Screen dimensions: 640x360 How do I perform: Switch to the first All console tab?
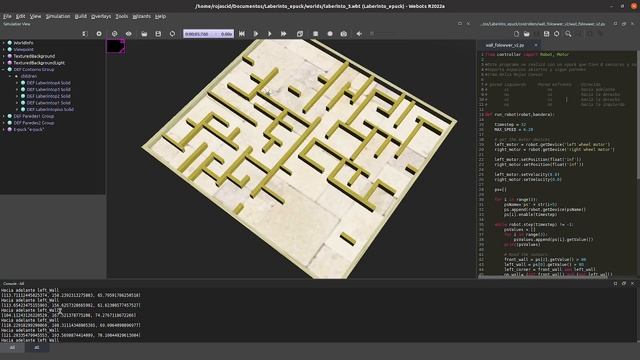point(12,347)
